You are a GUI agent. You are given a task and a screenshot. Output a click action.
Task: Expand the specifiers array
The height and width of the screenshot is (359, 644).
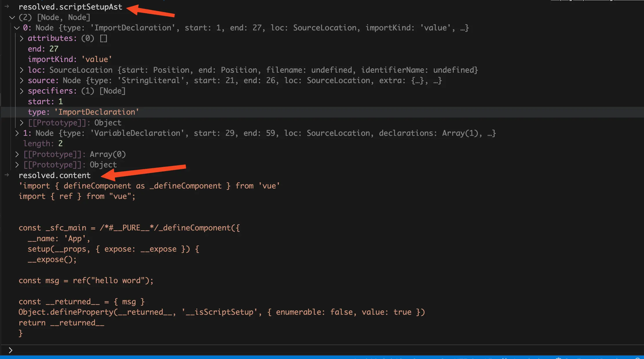coord(21,91)
